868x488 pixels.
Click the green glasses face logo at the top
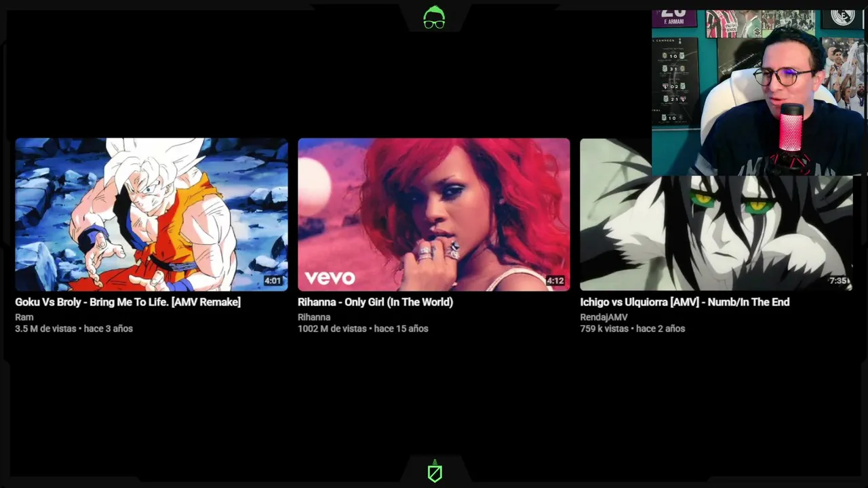tap(434, 18)
